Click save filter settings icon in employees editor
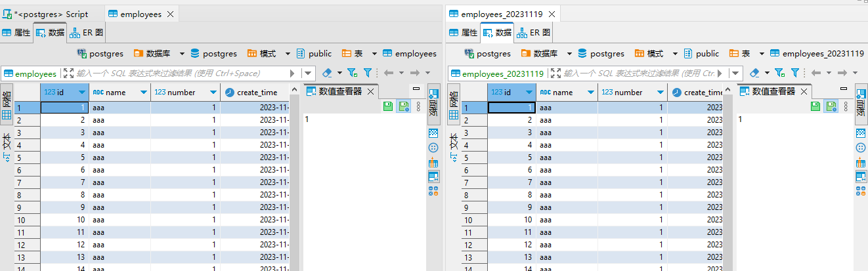868x271 pixels. 353,73
